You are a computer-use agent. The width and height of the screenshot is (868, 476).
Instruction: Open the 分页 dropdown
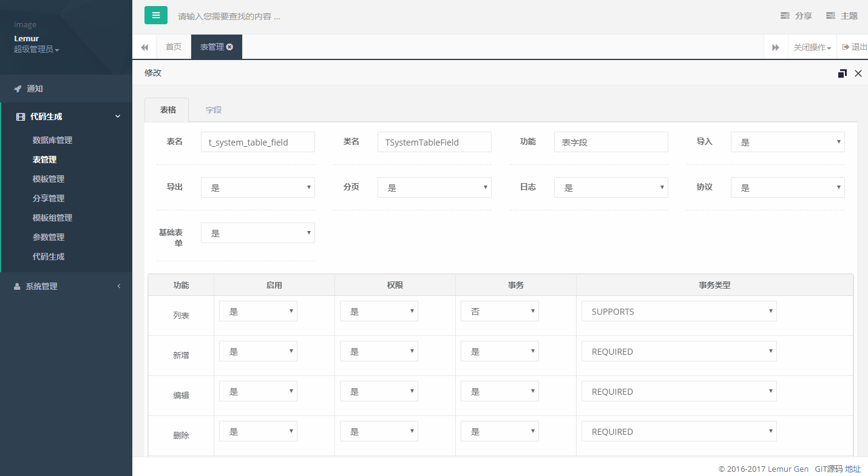[x=435, y=187]
